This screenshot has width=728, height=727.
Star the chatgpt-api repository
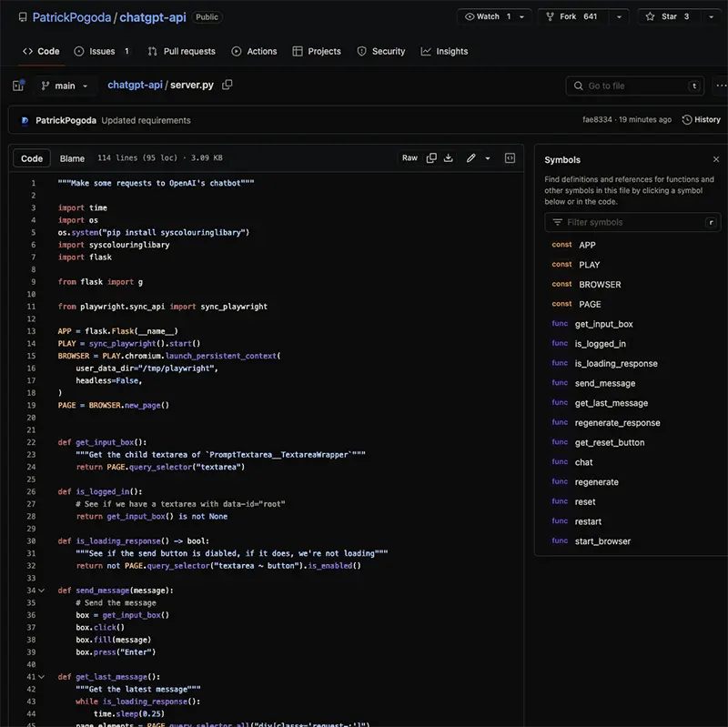[x=668, y=16]
